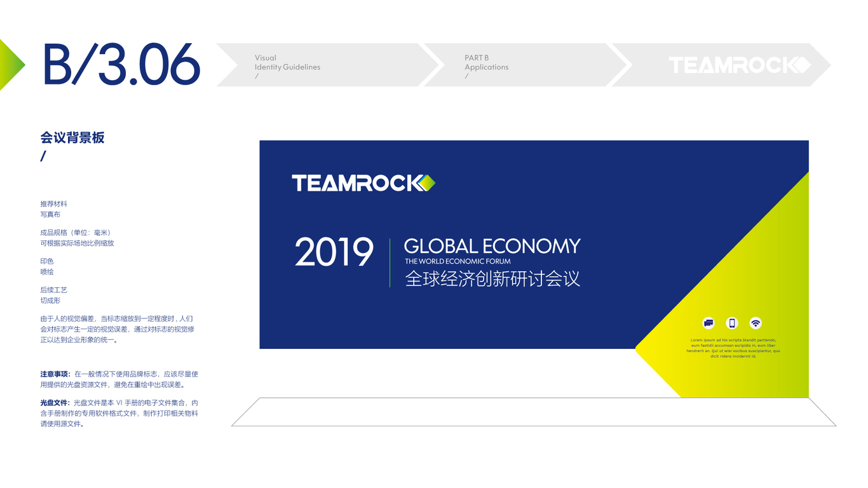Click the paragraph starting "由于人的视觉偏差"
The width and height of the screenshot is (868, 488).
(118, 329)
